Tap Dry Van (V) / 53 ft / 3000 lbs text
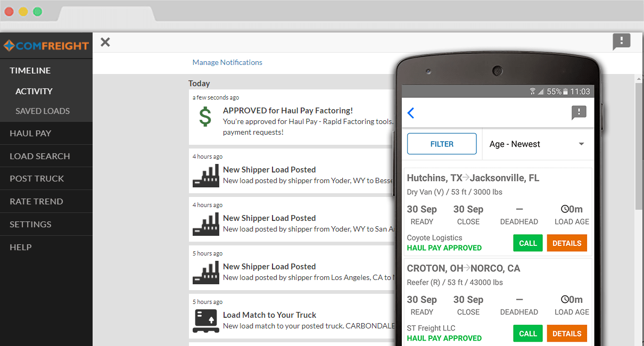 point(455,192)
